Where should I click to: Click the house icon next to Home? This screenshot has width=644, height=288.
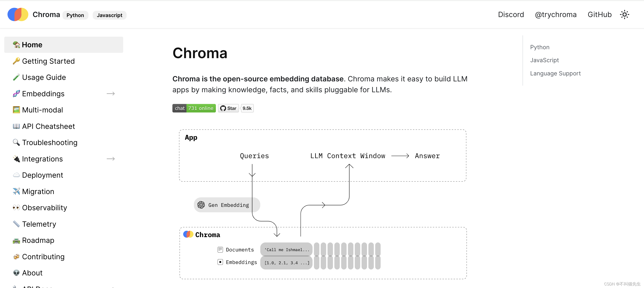pyautogui.click(x=16, y=45)
